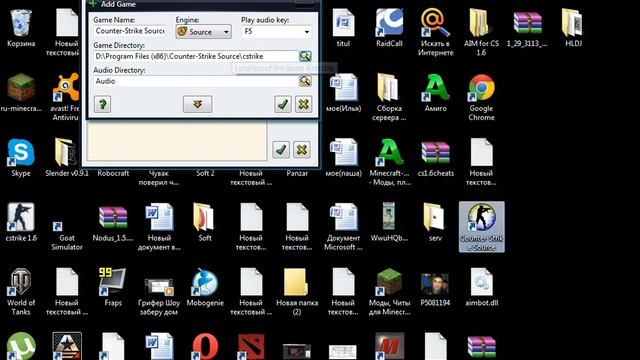Cancel in the back window with X button

[302, 150]
